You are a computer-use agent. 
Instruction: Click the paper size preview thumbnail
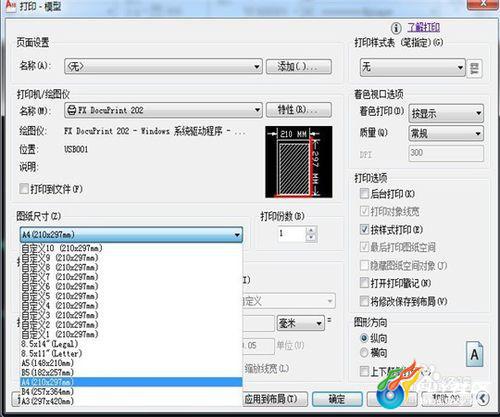tap(299, 162)
